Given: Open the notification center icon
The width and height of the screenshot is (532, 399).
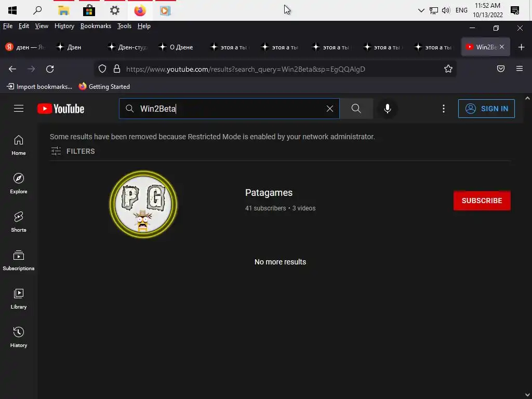Looking at the screenshot, I should (515, 10).
